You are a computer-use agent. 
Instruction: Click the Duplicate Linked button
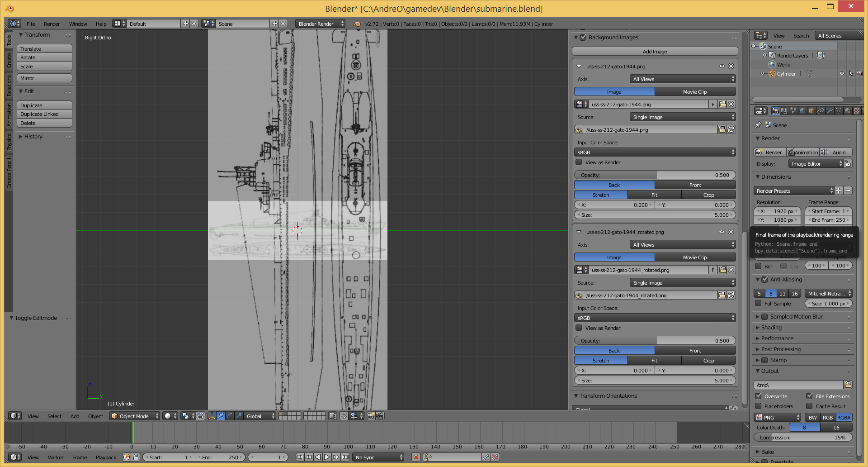coord(44,114)
